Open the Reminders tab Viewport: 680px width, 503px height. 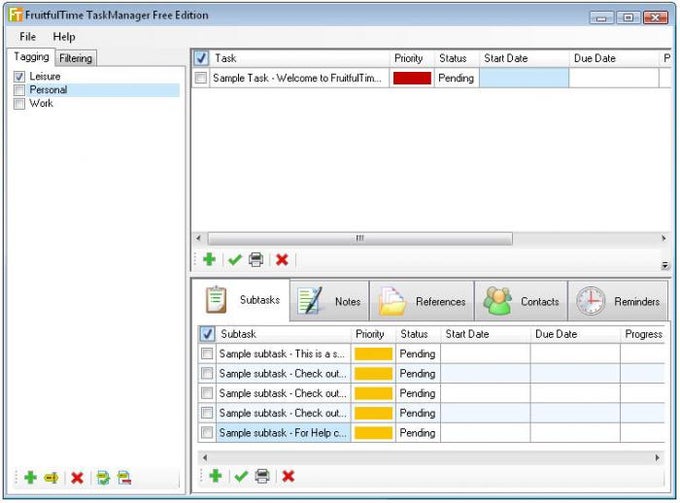(618, 301)
